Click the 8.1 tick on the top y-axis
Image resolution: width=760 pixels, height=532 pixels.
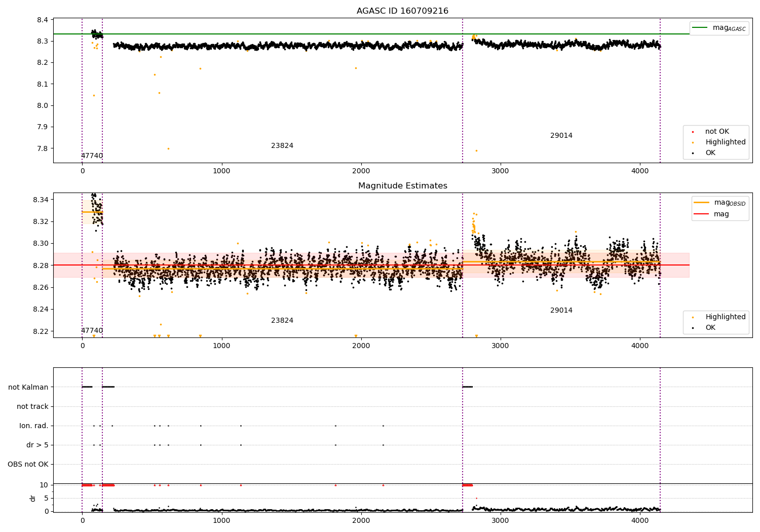pos(43,84)
